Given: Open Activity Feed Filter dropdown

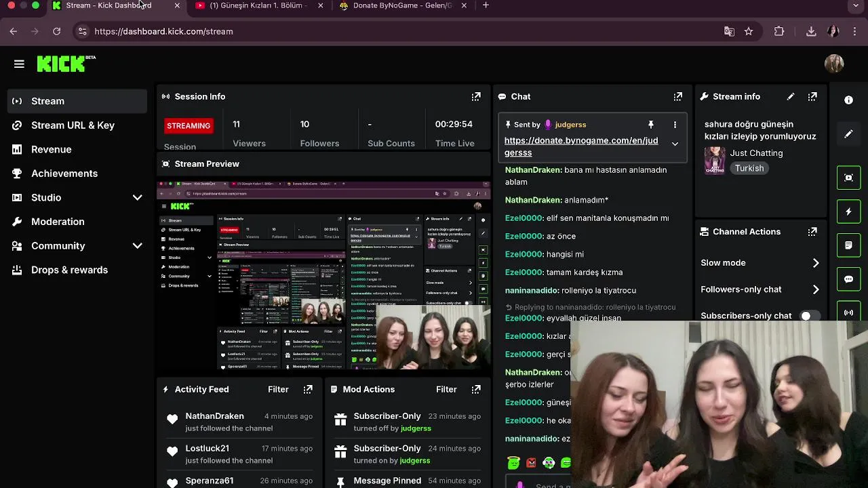Looking at the screenshot, I should coord(278,390).
